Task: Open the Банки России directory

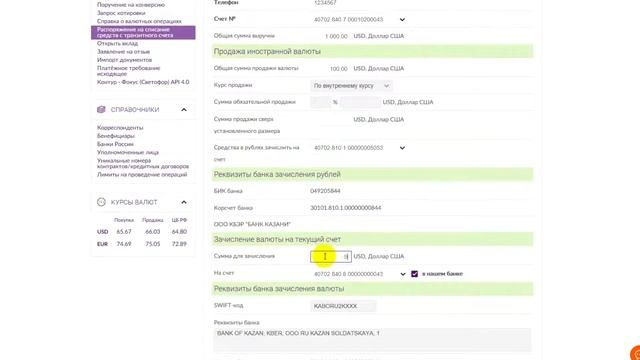Action: coord(115,144)
